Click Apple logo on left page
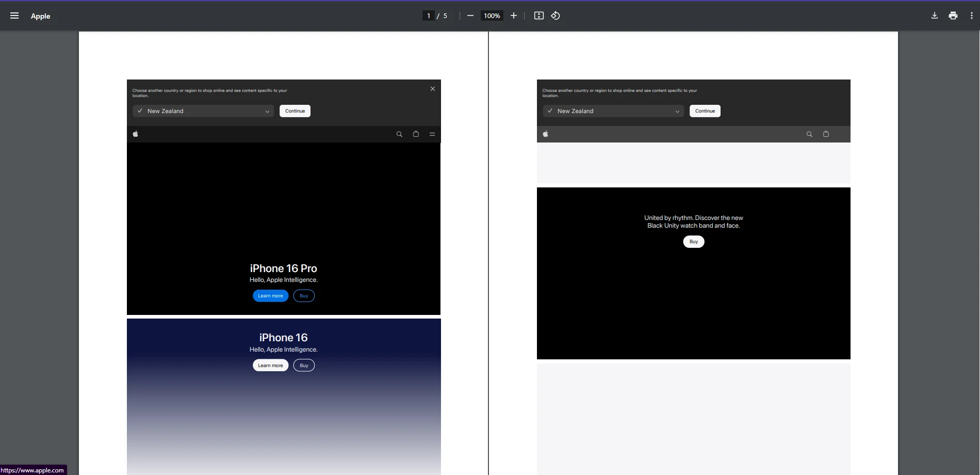Image resolution: width=980 pixels, height=475 pixels. tap(135, 134)
